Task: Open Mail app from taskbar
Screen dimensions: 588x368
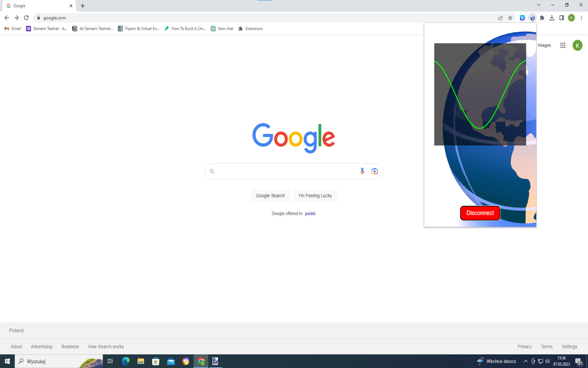Action: [x=171, y=361]
